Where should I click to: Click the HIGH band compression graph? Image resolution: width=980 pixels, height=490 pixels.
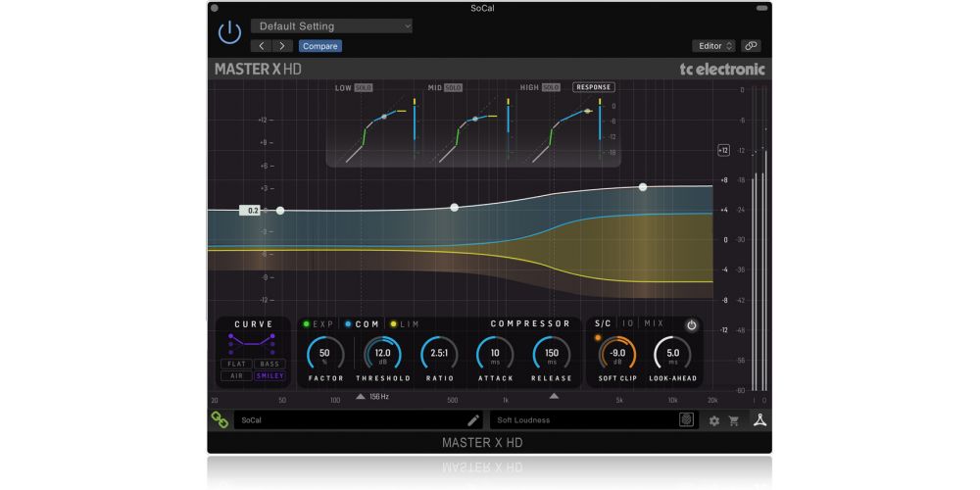click(x=563, y=130)
